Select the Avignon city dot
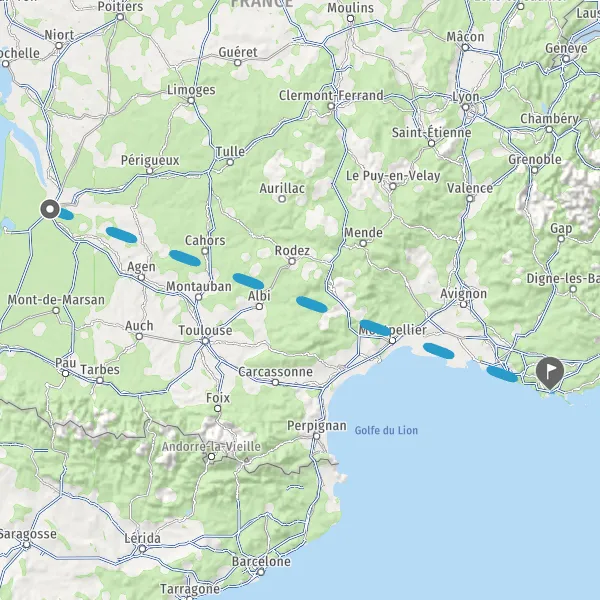 coord(463,305)
